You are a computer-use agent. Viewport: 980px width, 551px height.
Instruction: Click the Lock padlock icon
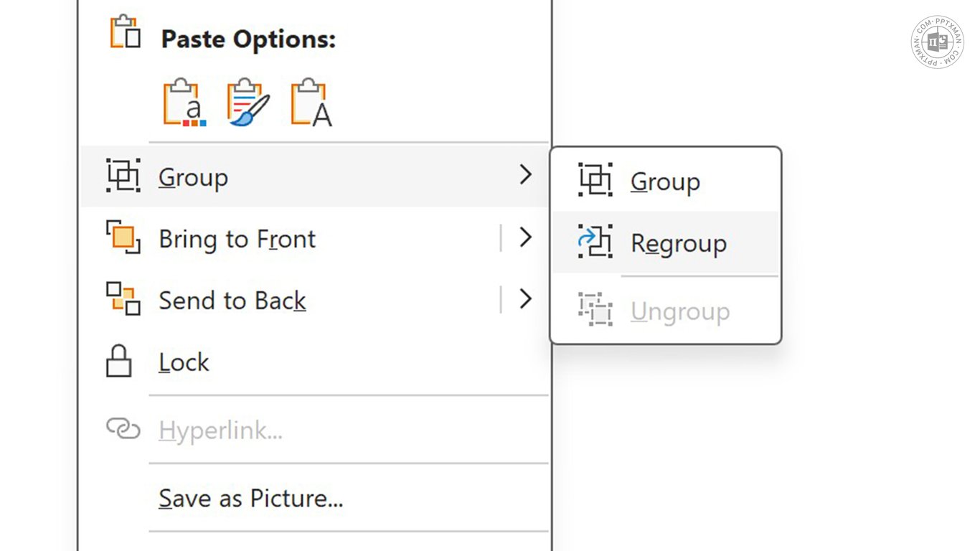pos(119,362)
